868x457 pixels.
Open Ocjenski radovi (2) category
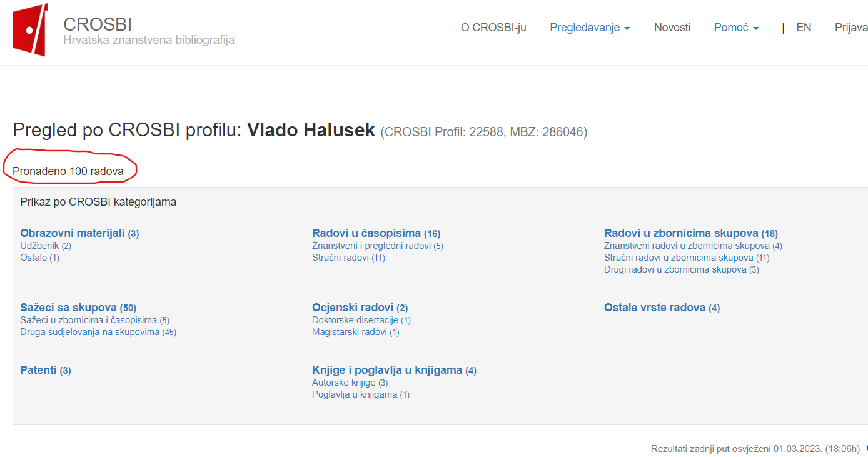coord(360,308)
